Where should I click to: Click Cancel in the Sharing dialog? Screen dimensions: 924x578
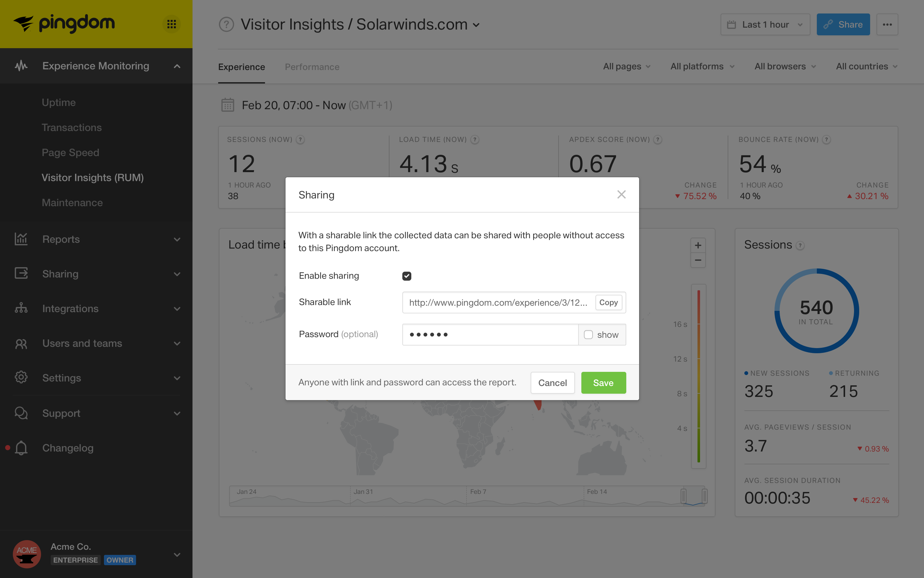552,383
